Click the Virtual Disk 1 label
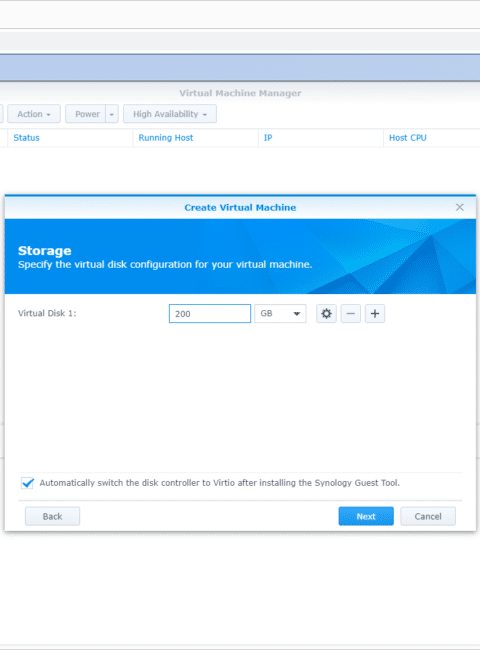Screen dimensions: 480x650 tap(47, 313)
